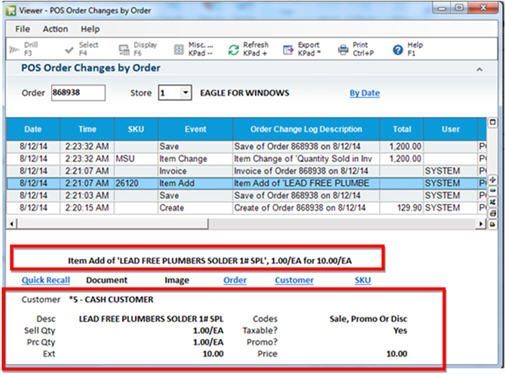Collapse the POS Order Changes header panel

(479, 69)
